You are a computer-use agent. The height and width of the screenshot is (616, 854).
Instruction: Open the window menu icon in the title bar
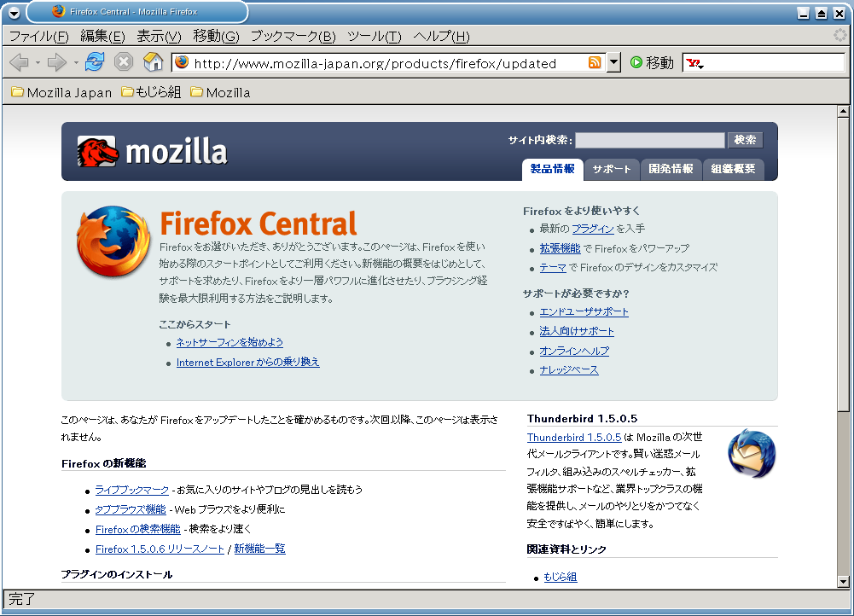(15, 13)
